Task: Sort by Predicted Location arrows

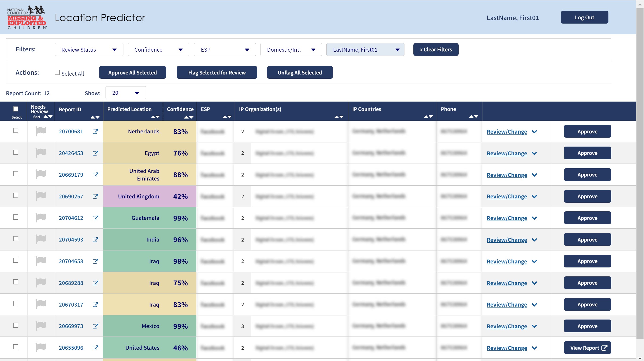Action: click(155, 117)
